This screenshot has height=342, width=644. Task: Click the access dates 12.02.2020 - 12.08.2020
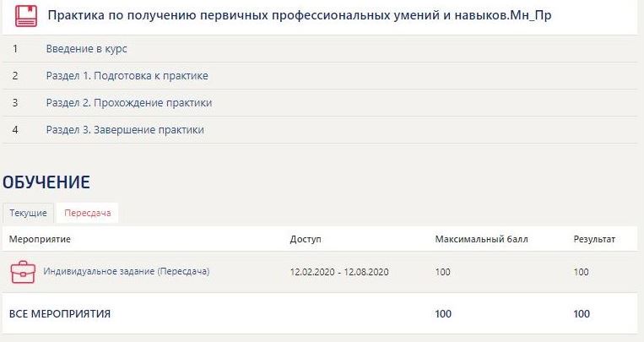click(339, 272)
